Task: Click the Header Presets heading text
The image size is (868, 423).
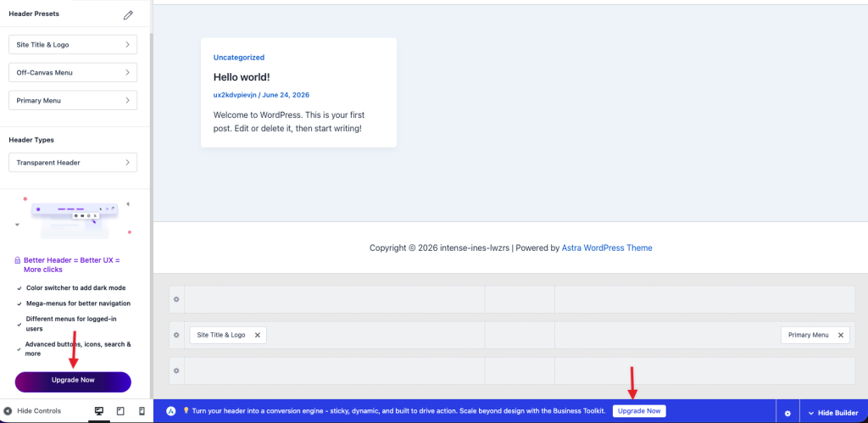Action: click(34, 14)
